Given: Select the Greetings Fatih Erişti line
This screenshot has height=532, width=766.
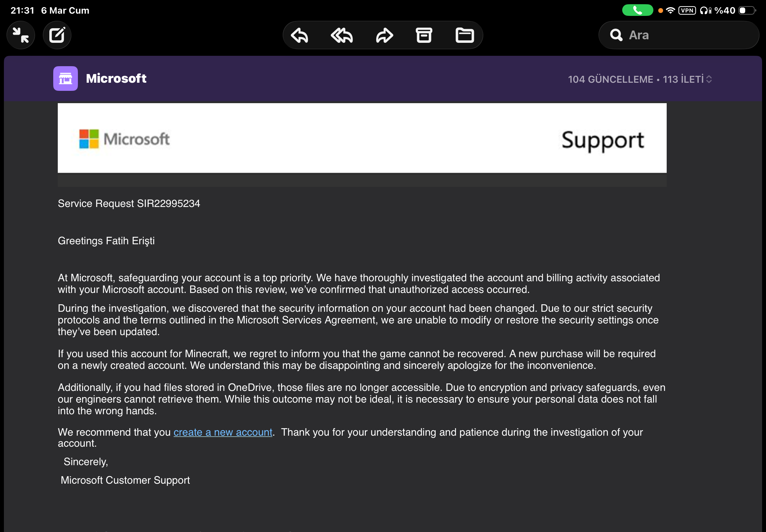Looking at the screenshot, I should click(x=106, y=241).
